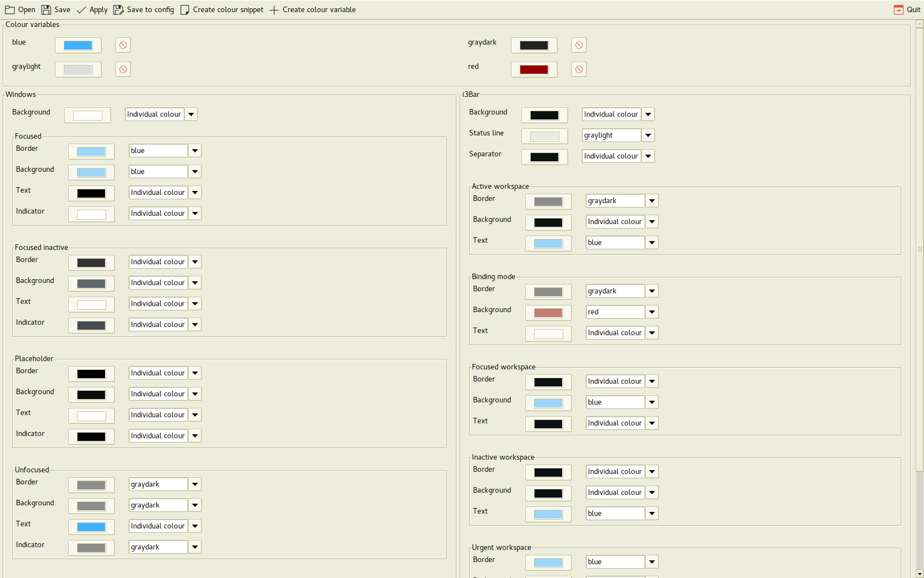Viewport: 924px width, 578px height.
Task: Pick colour for graydark variable swatch
Action: pos(534,45)
